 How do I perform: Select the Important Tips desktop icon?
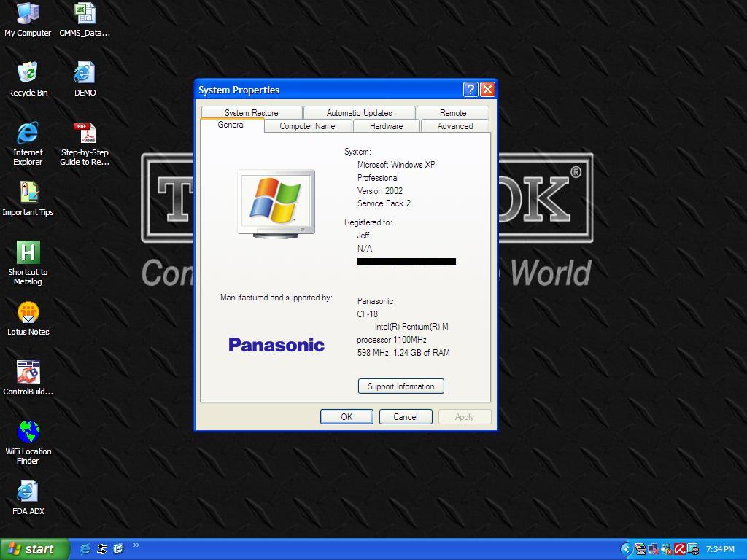click(x=28, y=198)
